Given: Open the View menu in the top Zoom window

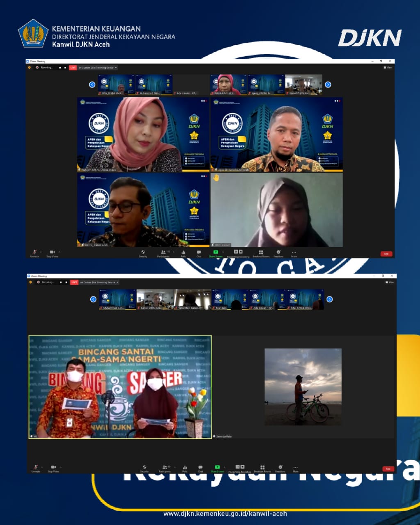Looking at the screenshot, I should 388,68.
